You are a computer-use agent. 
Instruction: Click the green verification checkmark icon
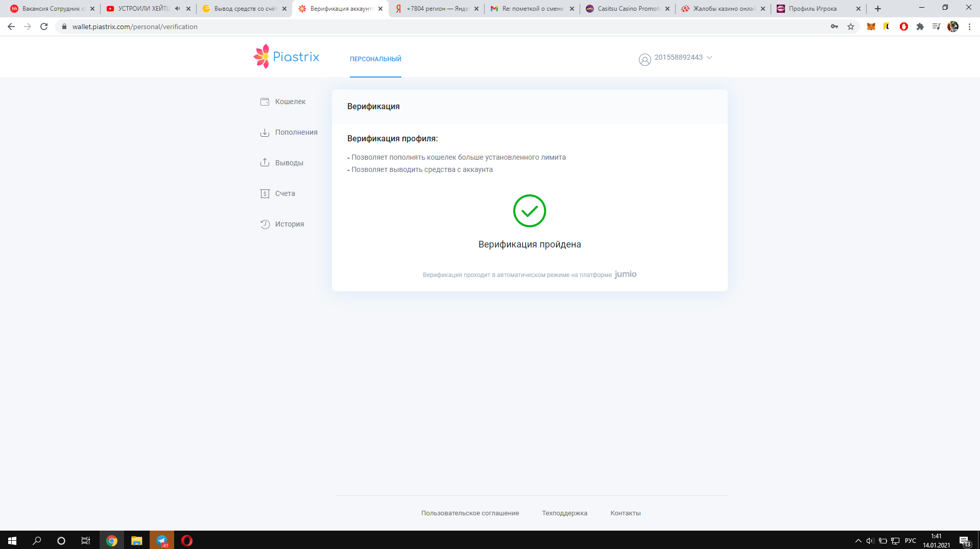click(530, 211)
